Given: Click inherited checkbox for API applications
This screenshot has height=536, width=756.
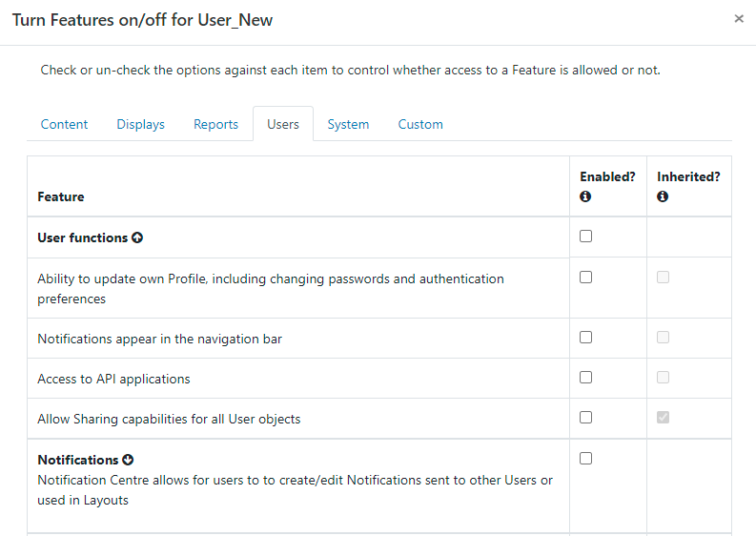Looking at the screenshot, I should 663,377.
